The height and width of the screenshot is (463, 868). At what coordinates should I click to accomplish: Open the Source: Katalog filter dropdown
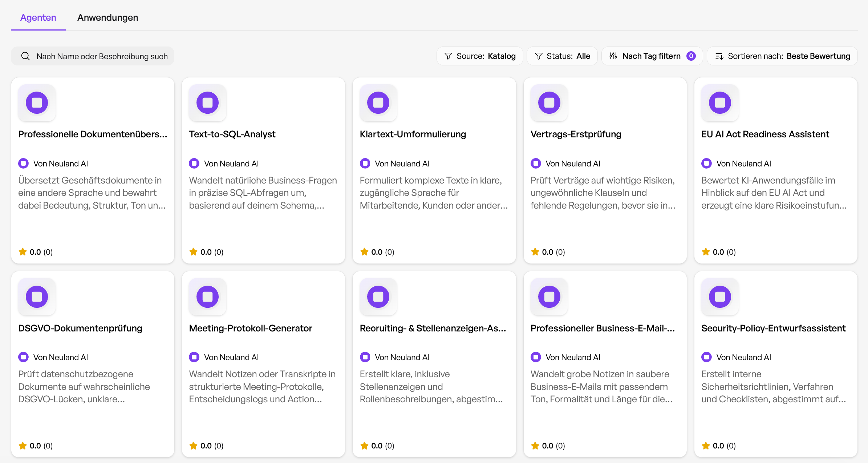click(x=480, y=56)
